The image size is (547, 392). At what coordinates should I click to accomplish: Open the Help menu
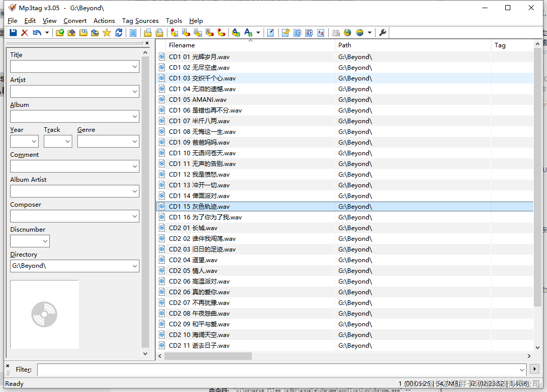pos(196,20)
